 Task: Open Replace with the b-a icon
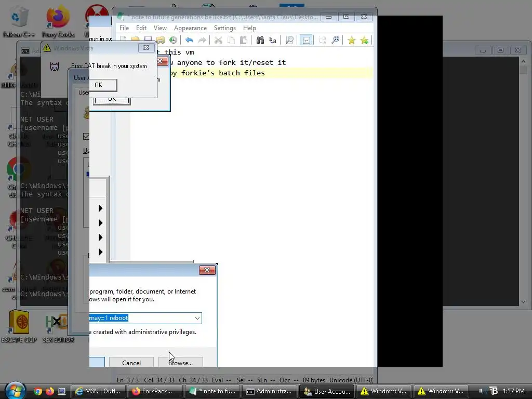272,40
